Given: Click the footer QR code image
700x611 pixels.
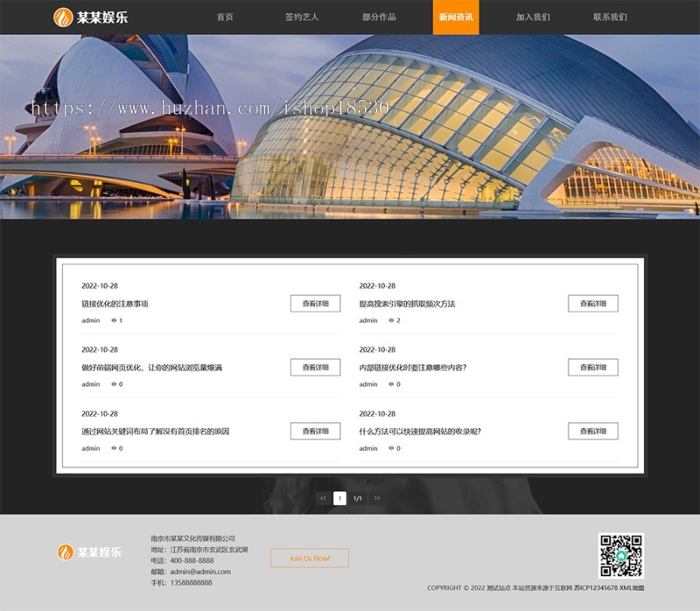Looking at the screenshot, I should coord(621,556).
